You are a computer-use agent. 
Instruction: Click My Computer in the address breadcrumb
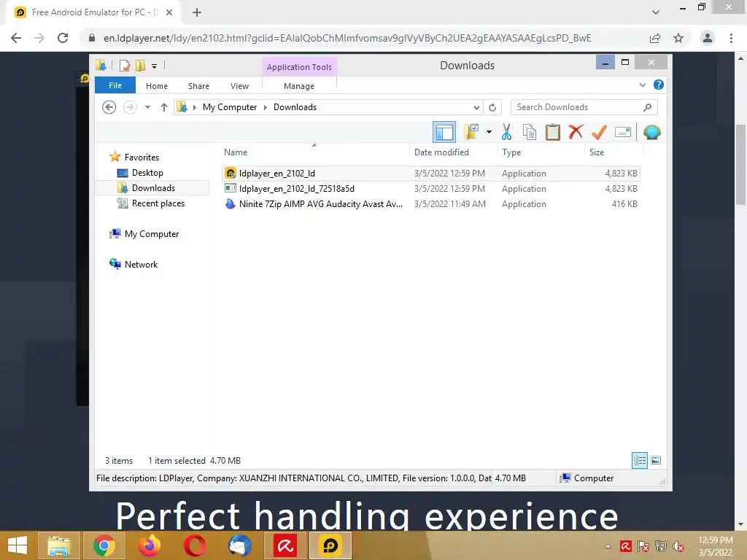[230, 107]
